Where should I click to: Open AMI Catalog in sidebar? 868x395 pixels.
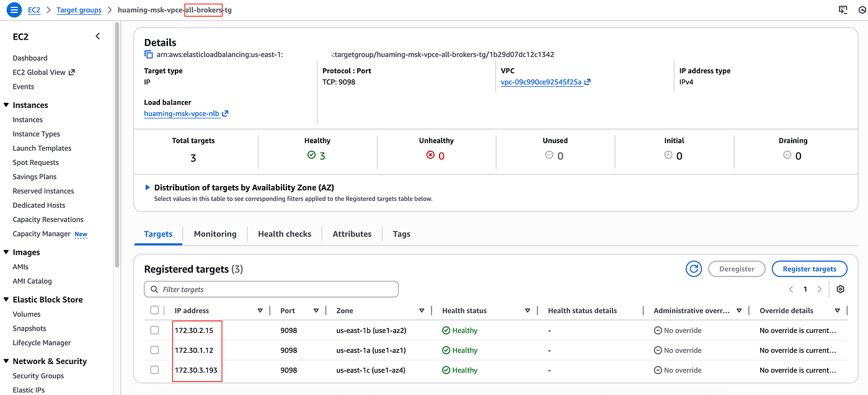pyautogui.click(x=32, y=281)
